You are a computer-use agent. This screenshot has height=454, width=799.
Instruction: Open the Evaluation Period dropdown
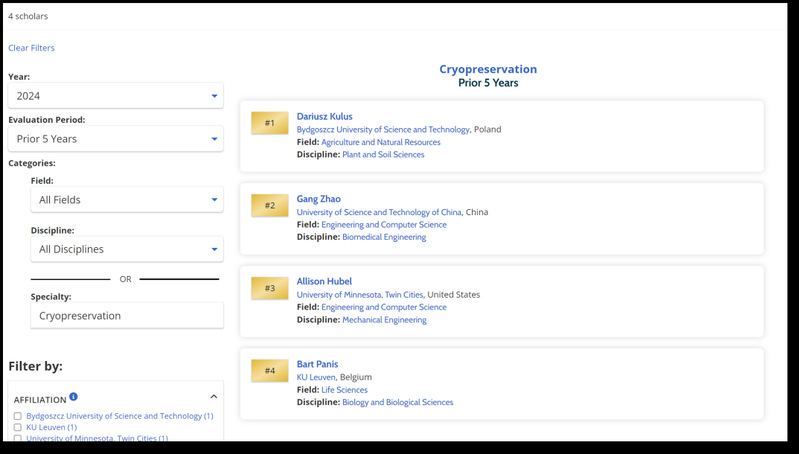116,139
